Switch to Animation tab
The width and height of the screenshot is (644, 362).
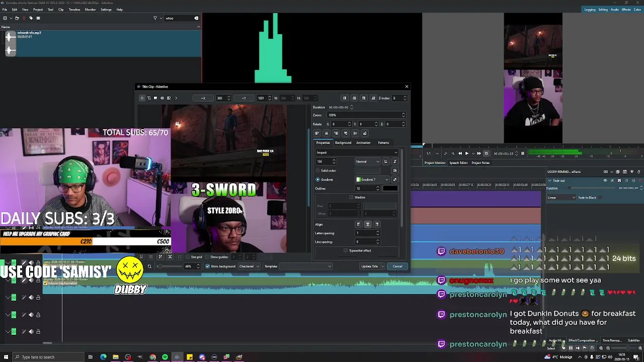[x=363, y=143]
